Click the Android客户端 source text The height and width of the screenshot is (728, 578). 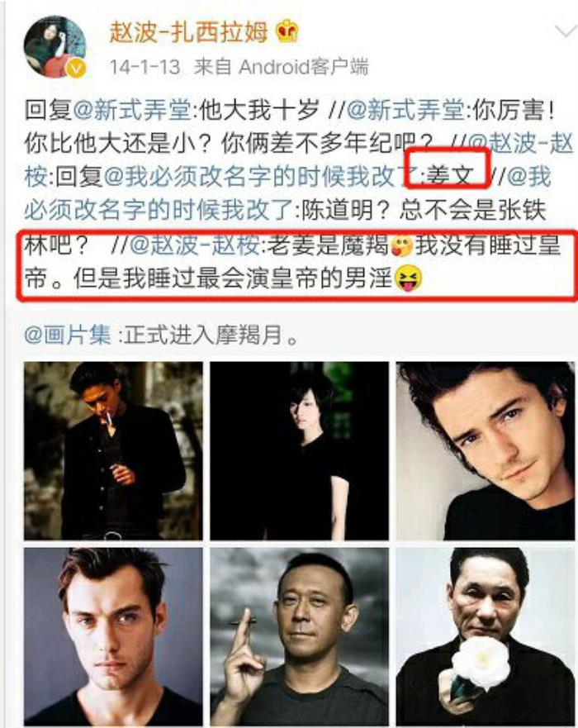click(x=303, y=67)
